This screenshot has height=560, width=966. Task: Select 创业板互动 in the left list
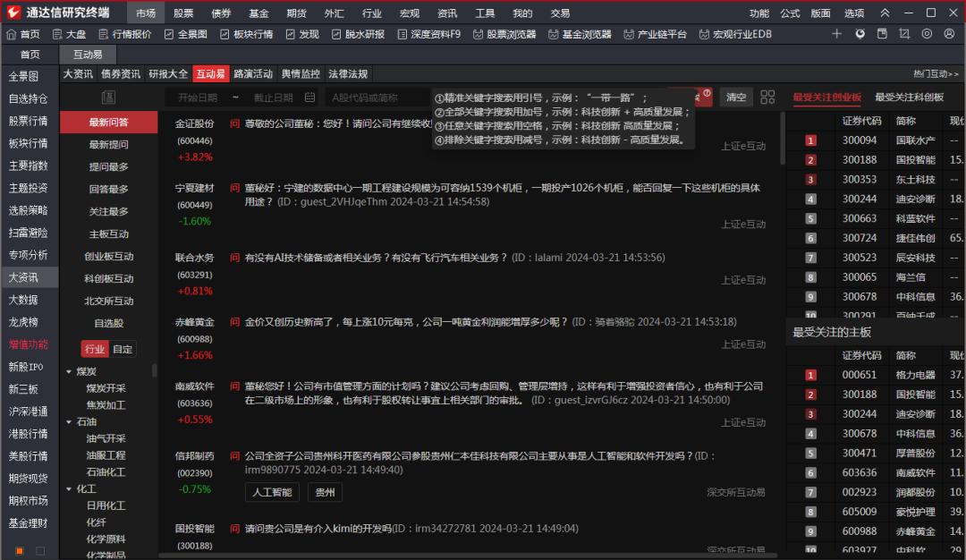pos(108,256)
